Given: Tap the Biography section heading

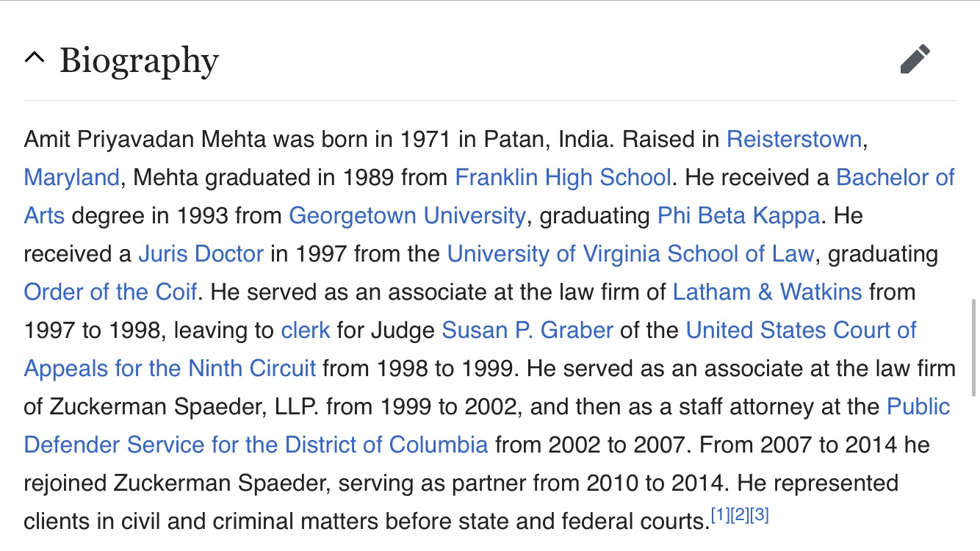Looking at the screenshot, I should [139, 62].
